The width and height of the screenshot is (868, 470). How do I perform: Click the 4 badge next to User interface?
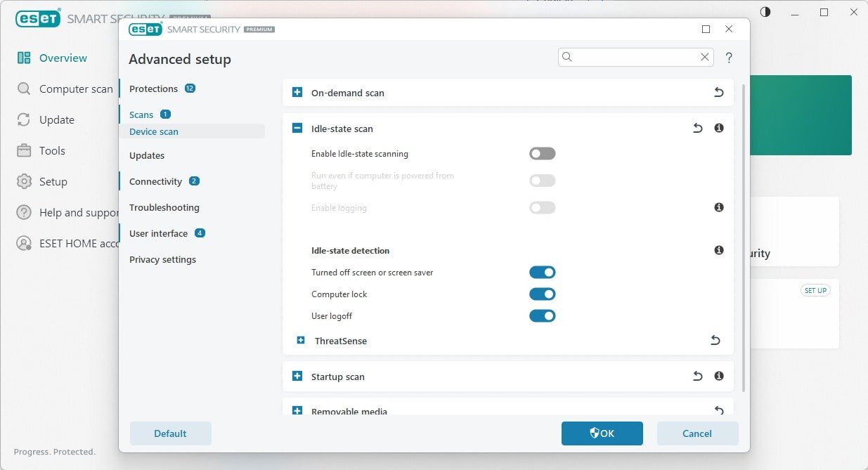point(200,233)
